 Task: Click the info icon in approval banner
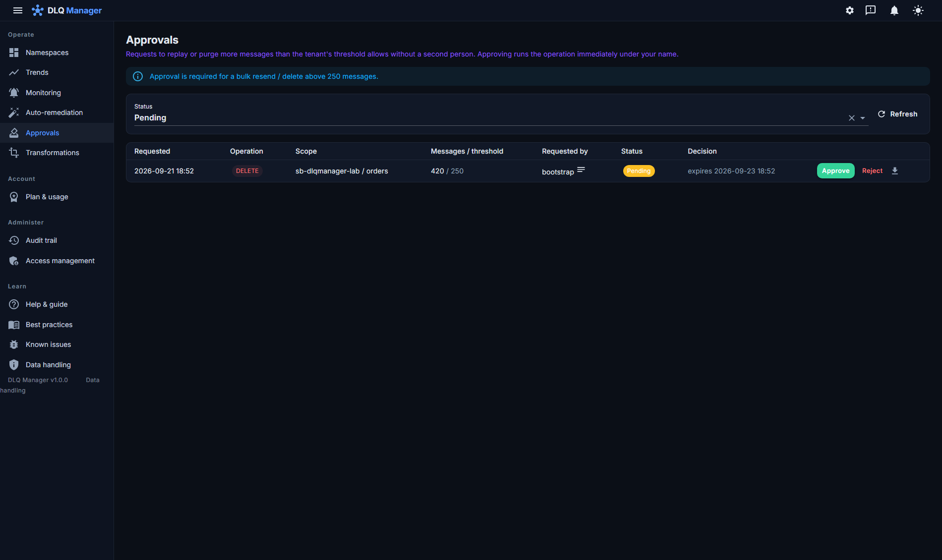pos(138,76)
